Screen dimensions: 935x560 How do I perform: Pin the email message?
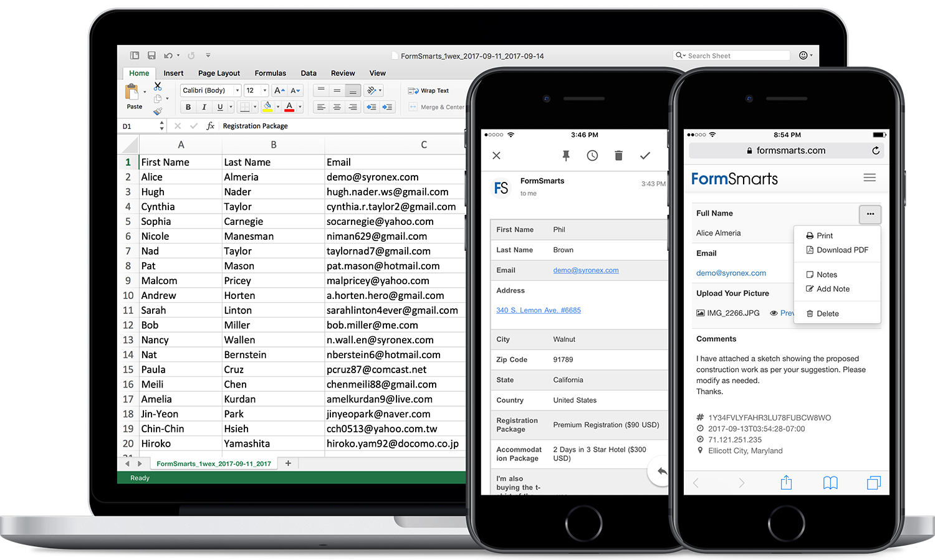tap(566, 156)
